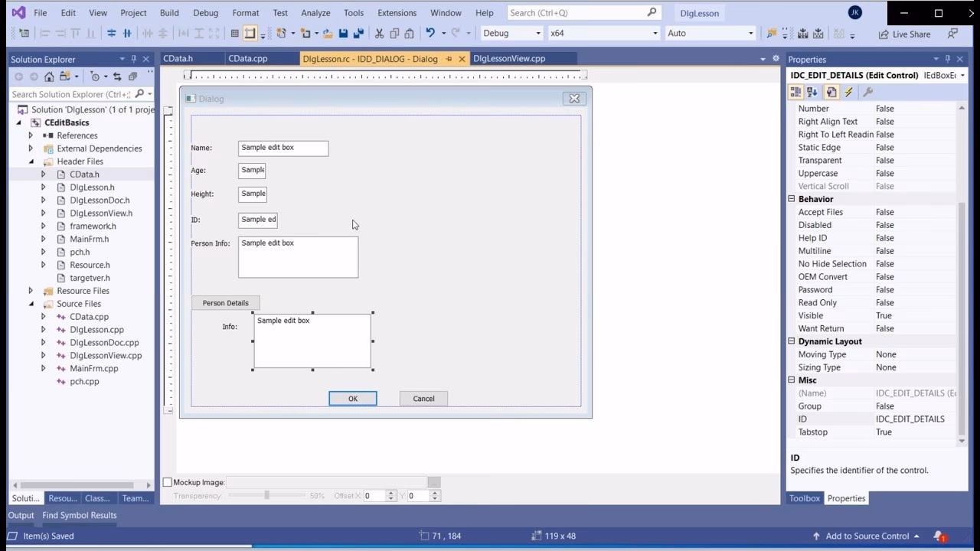Click the Search (Ctrl+Q) box
Image resolution: width=980 pixels, height=551 pixels.
click(x=583, y=13)
